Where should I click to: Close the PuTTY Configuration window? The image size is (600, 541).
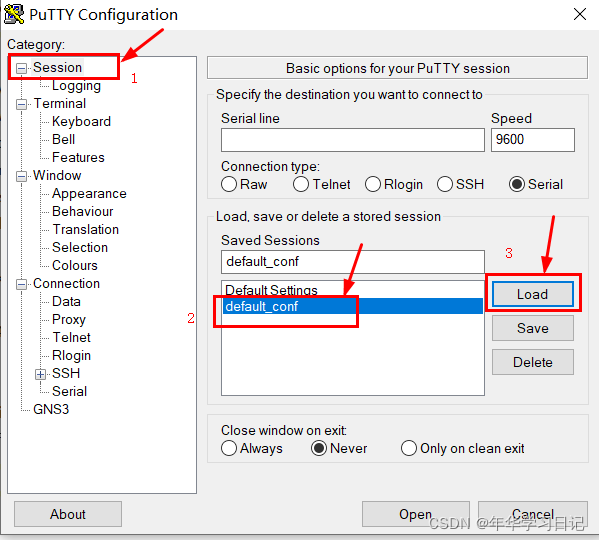(580, 15)
